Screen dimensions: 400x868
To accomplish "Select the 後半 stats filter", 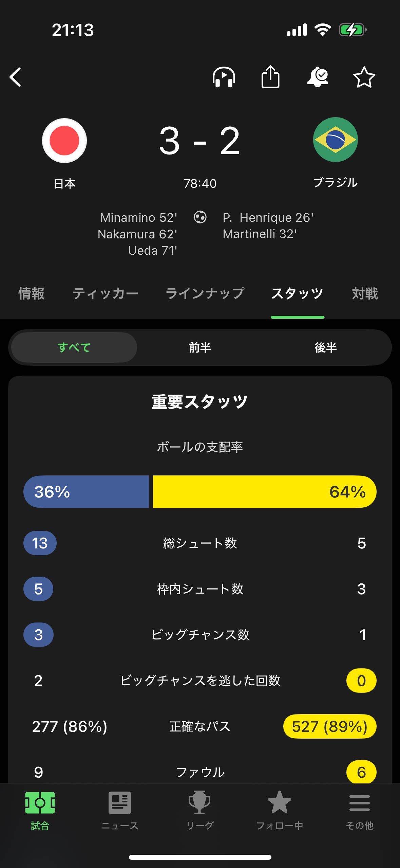I will [325, 347].
